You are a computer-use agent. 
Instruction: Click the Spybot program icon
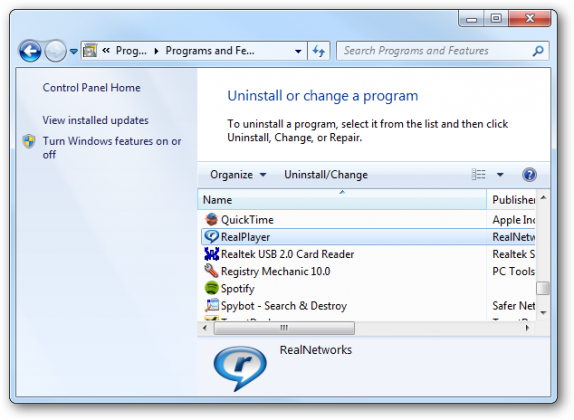coord(211,305)
